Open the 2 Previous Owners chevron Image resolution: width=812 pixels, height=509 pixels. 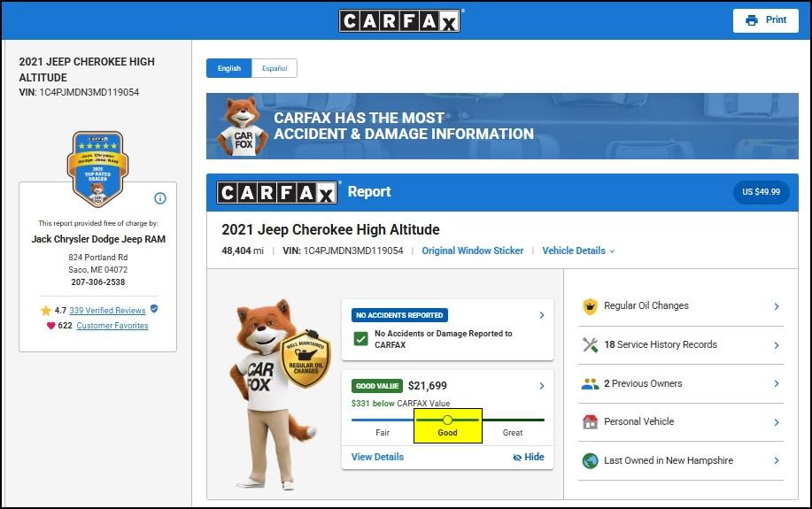[x=777, y=383]
